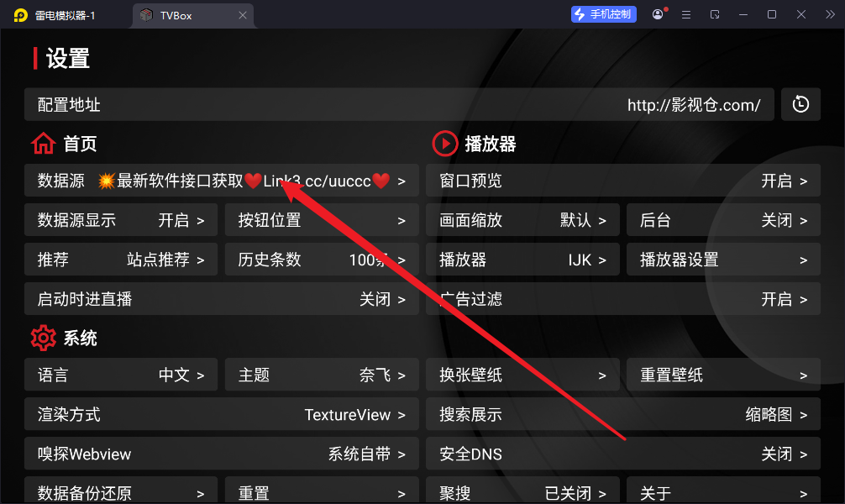Click the TVBox app icon on tab

point(146,15)
